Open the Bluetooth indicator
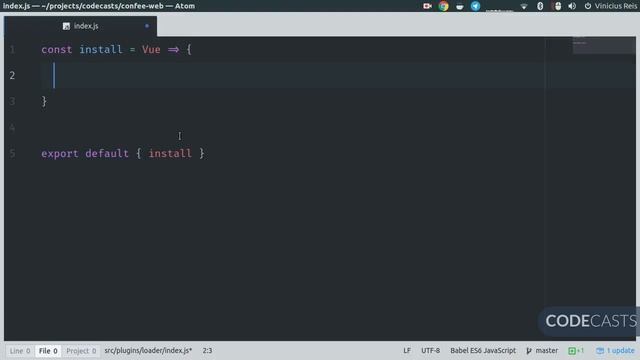This screenshot has width=640, height=360. (540, 6)
